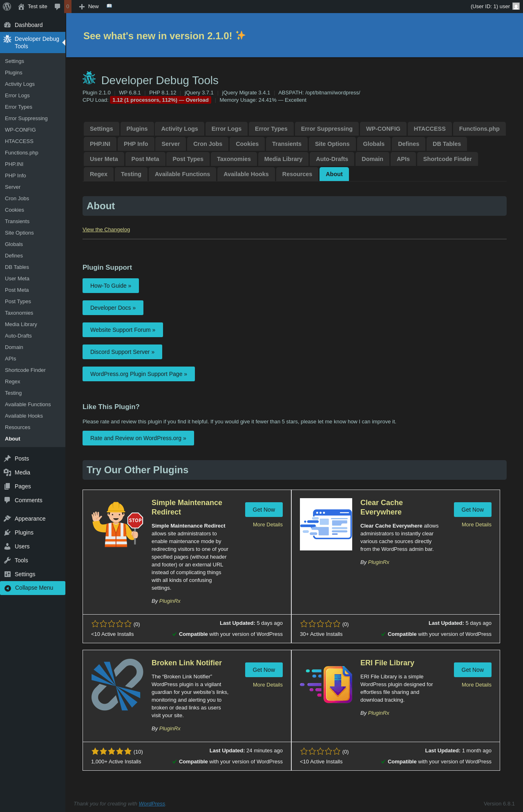Click the Simple Maintenance Redirect worker image

pos(117,524)
